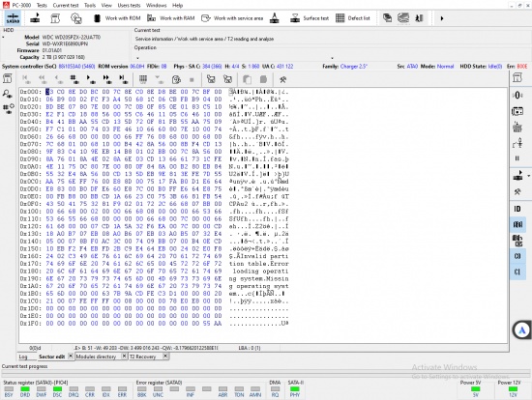Click the '0' icon in right sidebar
Screen dimensions: 532x400
[517, 96]
